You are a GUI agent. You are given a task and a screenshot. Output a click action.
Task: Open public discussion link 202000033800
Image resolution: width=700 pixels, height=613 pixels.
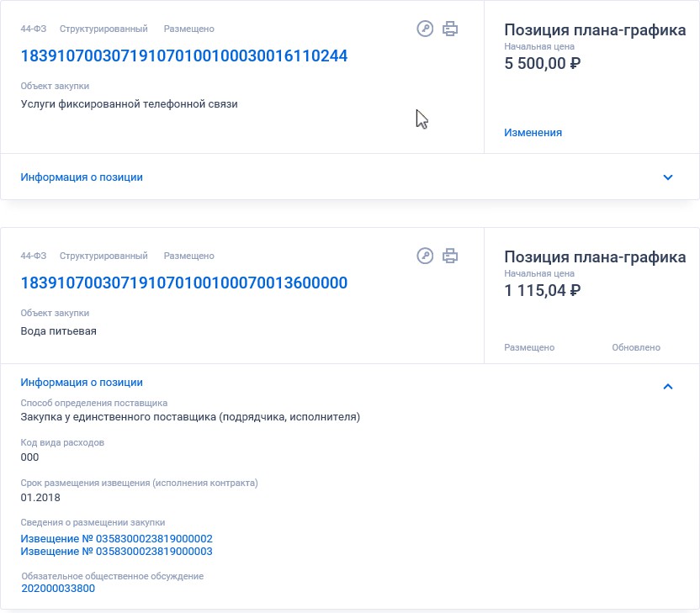click(x=58, y=589)
